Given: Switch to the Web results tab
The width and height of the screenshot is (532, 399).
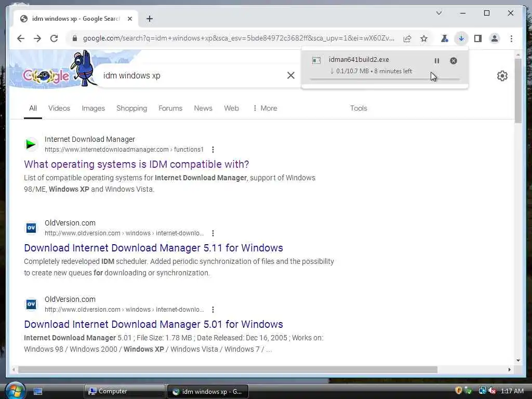Looking at the screenshot, I should [x=231, y=108].
